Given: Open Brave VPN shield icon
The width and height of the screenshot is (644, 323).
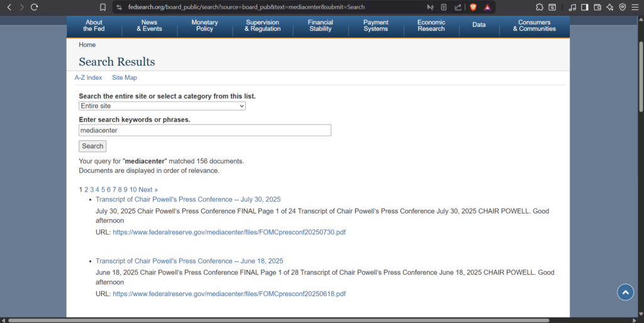Looking at the screenshot, I should (x=623, y=7).
